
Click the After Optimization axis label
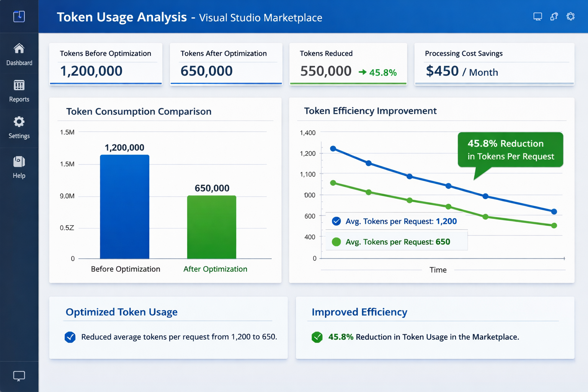pyautogui.click(x=215, y=269)
